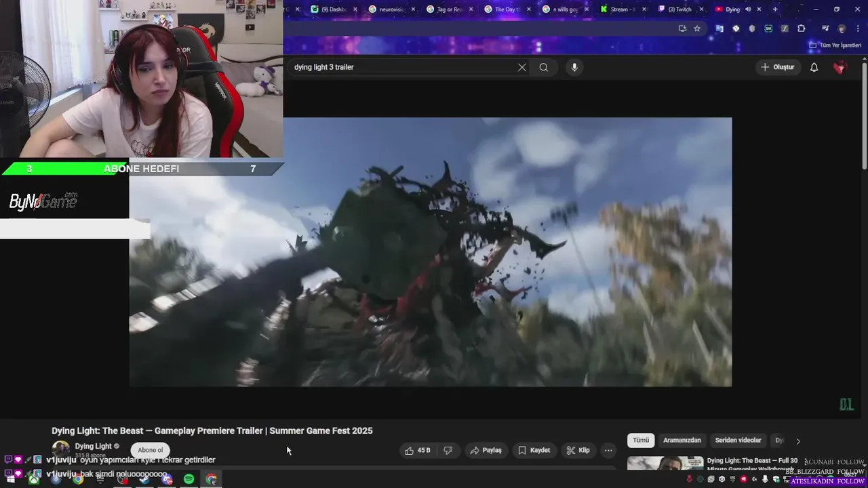This screenshot has width=868, height=488.
Task: Bookmark this page with the star icon
Action: pos(697,28)
